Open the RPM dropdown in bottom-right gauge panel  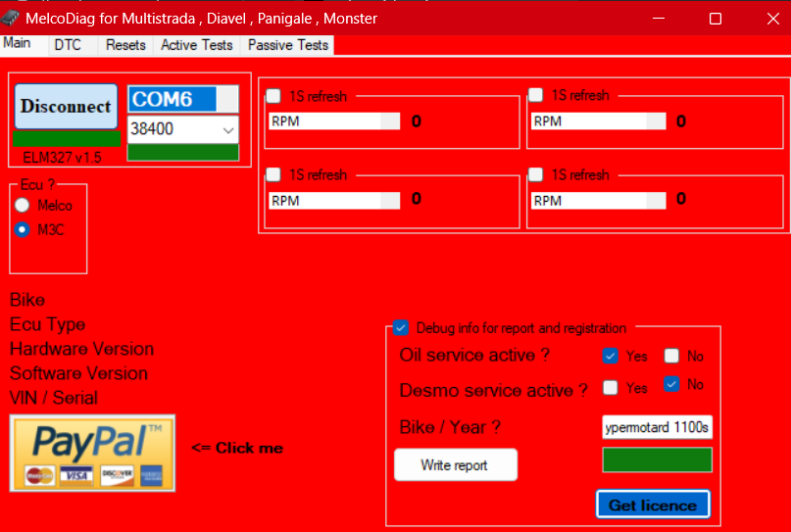pos(598,201)
